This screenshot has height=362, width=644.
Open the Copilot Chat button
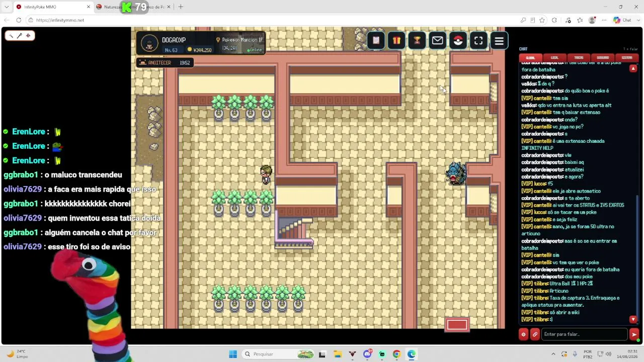[x=622, y=20]
